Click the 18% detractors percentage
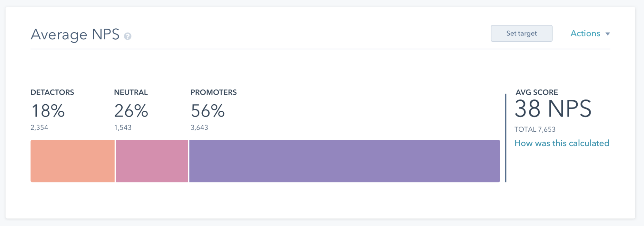 [x=48, y=111]
